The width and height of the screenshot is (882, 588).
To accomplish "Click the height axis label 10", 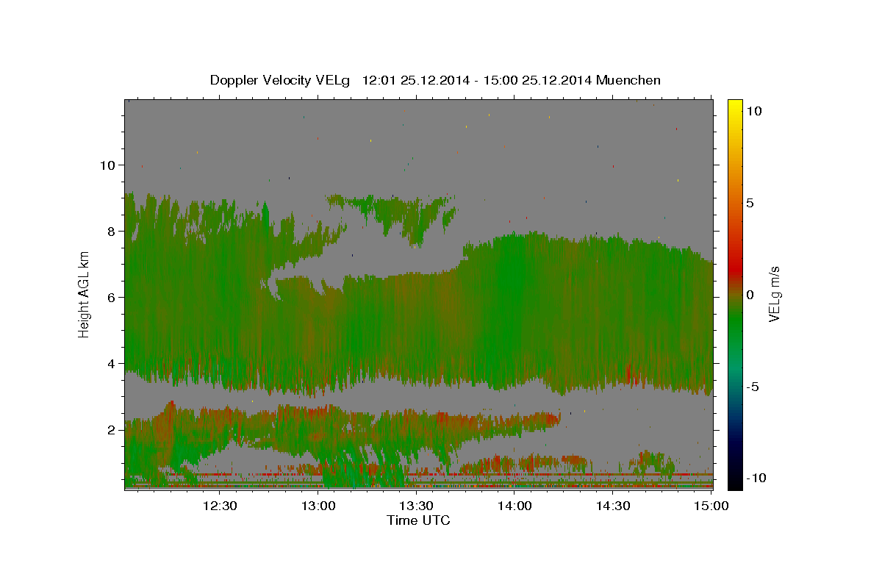I will click(109, 165).
